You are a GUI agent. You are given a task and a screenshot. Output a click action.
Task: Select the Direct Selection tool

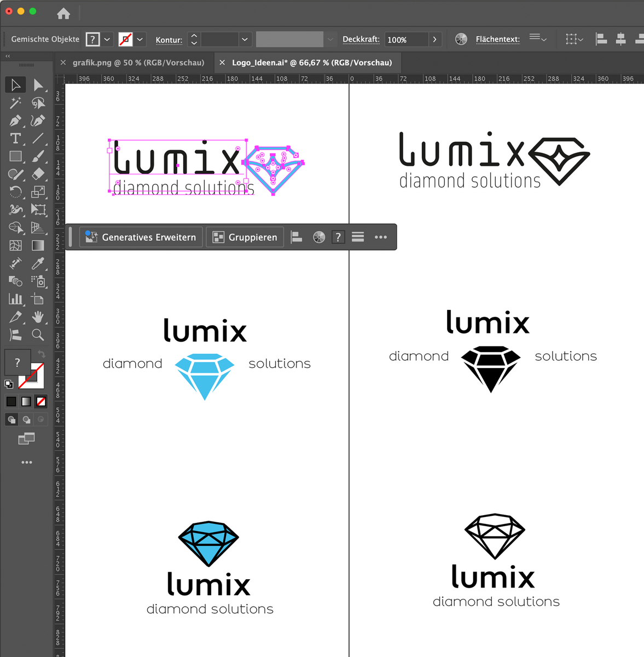coord(38,85)
